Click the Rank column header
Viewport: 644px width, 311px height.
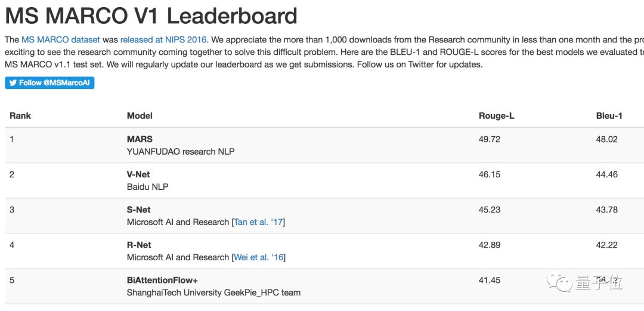tap(20, 116)
